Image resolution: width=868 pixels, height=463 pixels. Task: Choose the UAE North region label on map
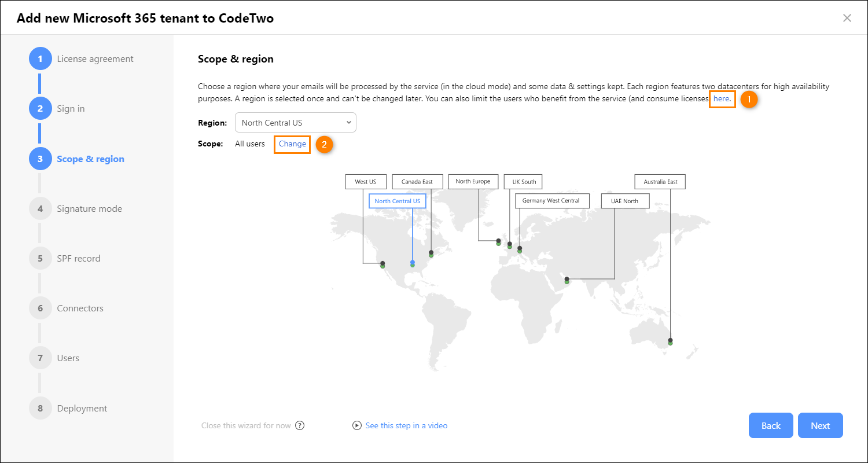626,201
